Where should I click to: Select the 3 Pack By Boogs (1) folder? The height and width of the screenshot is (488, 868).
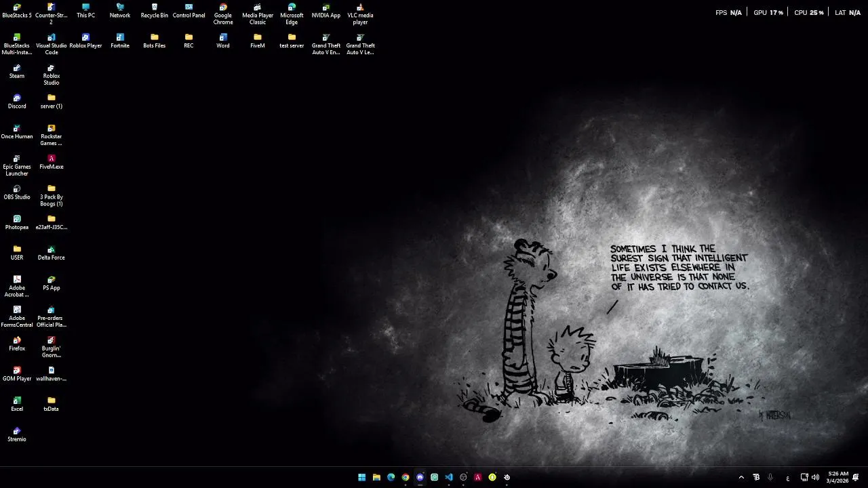[x=51, y=196]
